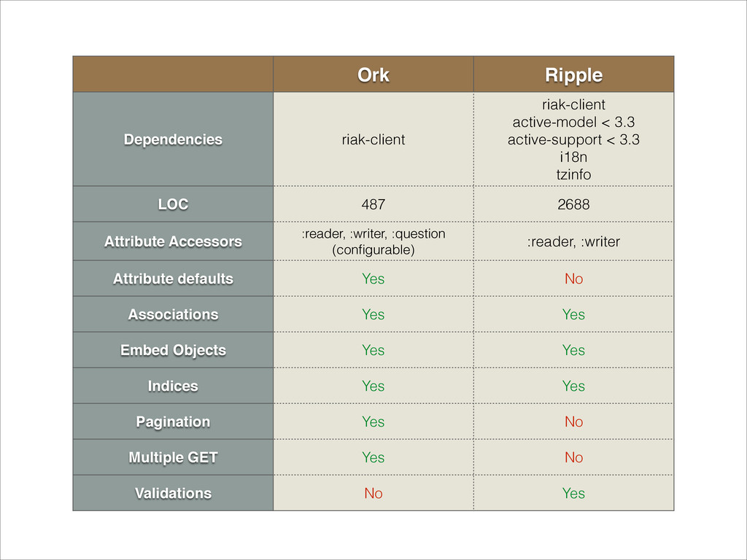
Task: Select the Dependencies row label
Action: tap(173, 139)
